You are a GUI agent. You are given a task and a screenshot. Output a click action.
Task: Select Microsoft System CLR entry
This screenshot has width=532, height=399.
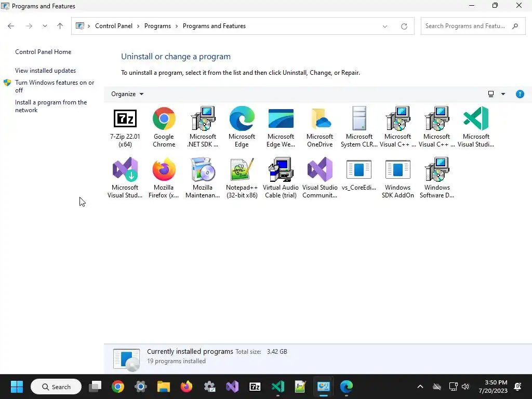tap(359, 128)
